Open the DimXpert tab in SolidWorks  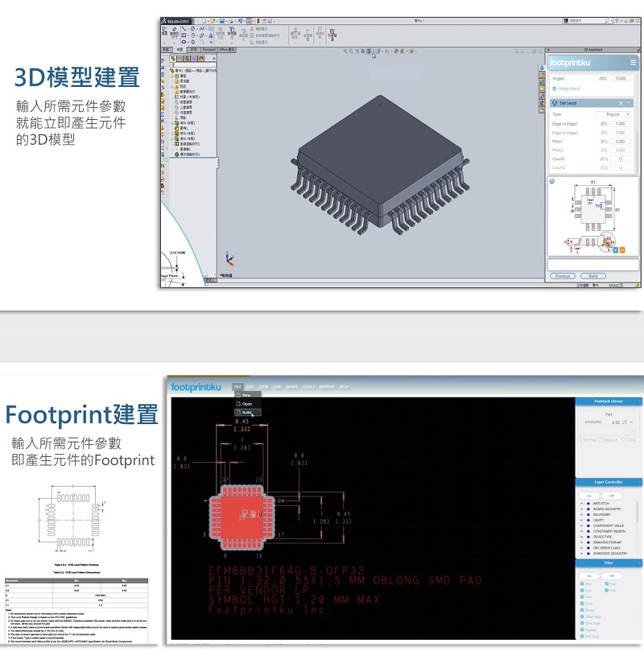(209, 50)
